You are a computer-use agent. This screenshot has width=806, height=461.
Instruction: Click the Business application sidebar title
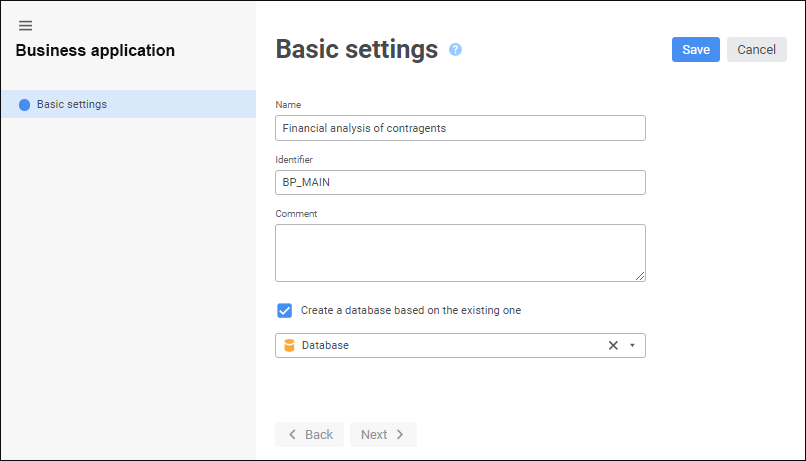[x=95, y=50]
